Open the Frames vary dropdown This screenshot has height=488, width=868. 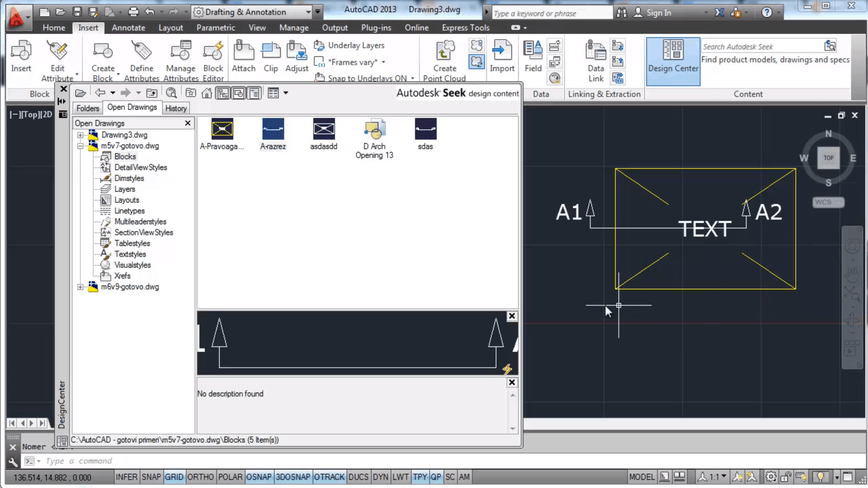[383, 62]
